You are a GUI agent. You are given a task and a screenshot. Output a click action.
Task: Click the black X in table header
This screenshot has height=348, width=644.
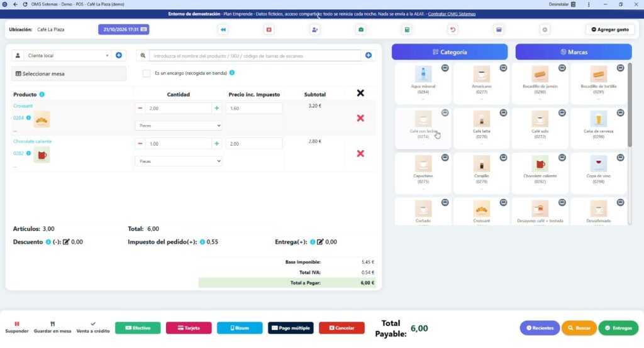360,93
